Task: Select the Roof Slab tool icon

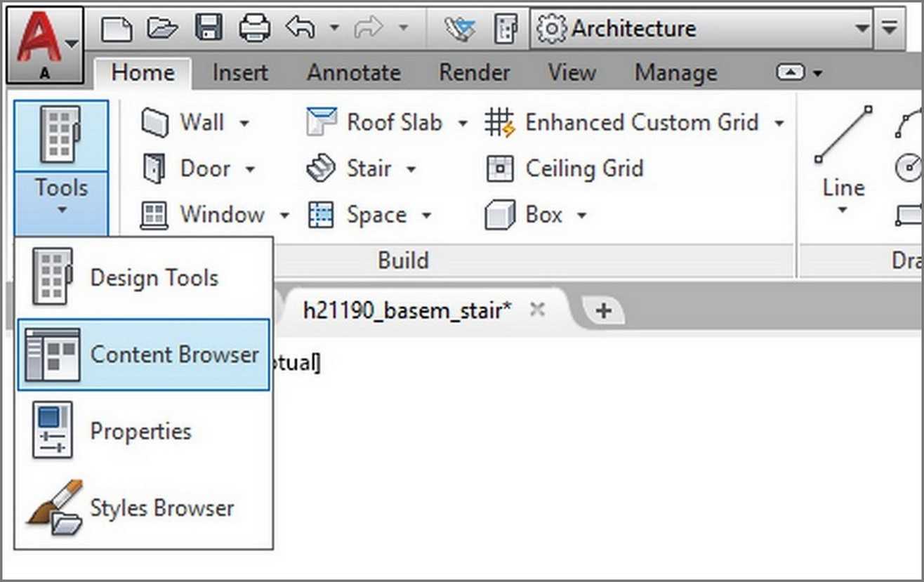Action: tap(322, 122)
